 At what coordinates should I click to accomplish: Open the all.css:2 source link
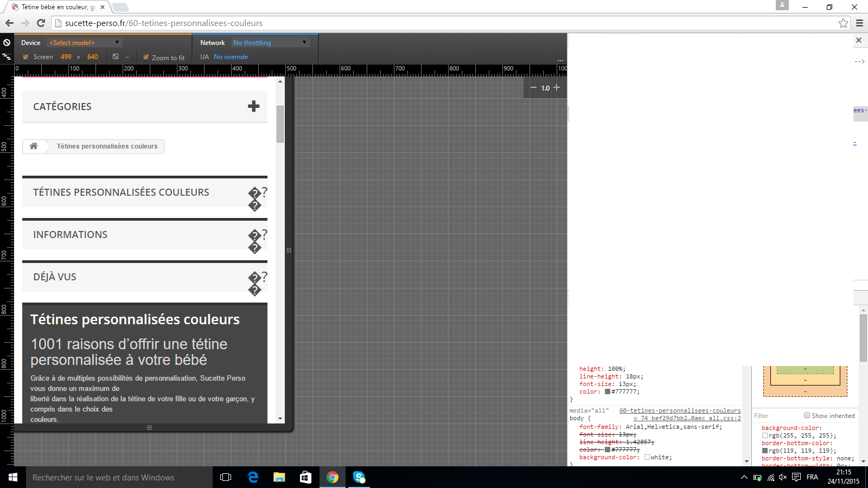pyautogui.click(x=687, y=418)
